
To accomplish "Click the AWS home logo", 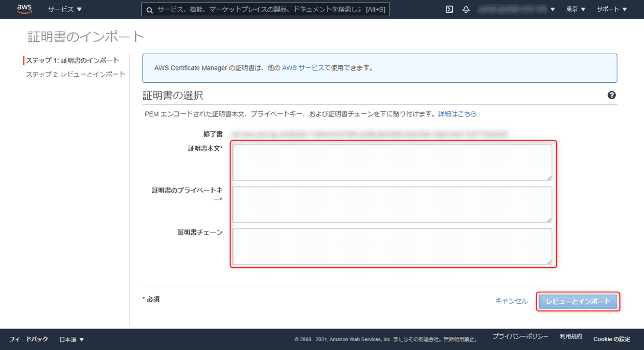I will 24,9.
